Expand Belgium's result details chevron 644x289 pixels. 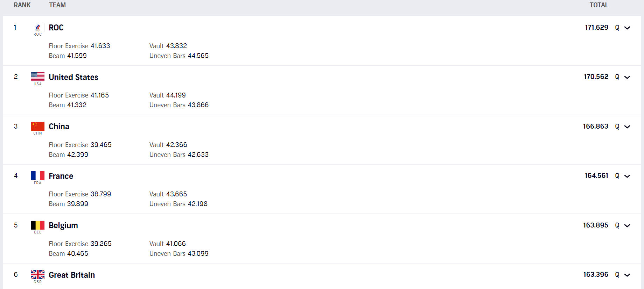(x=627, y=226)
